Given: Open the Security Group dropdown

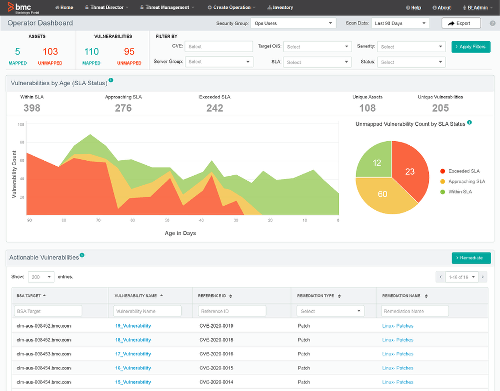Looking at the screenshot, I should click(x=293, y=23).
